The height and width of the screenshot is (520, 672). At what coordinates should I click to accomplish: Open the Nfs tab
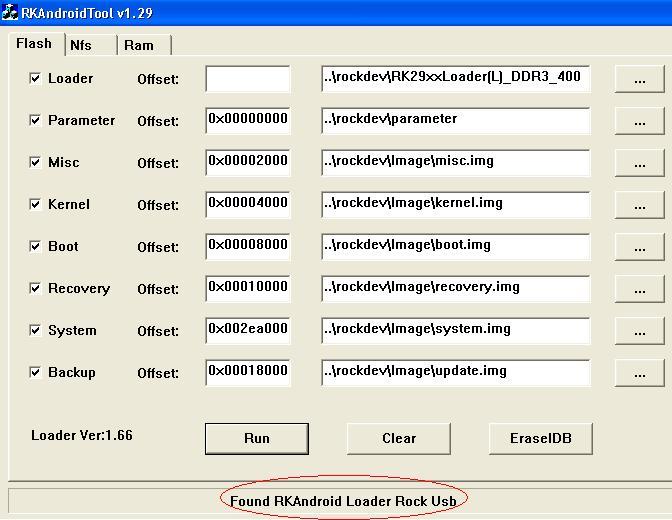click(91, 45)
